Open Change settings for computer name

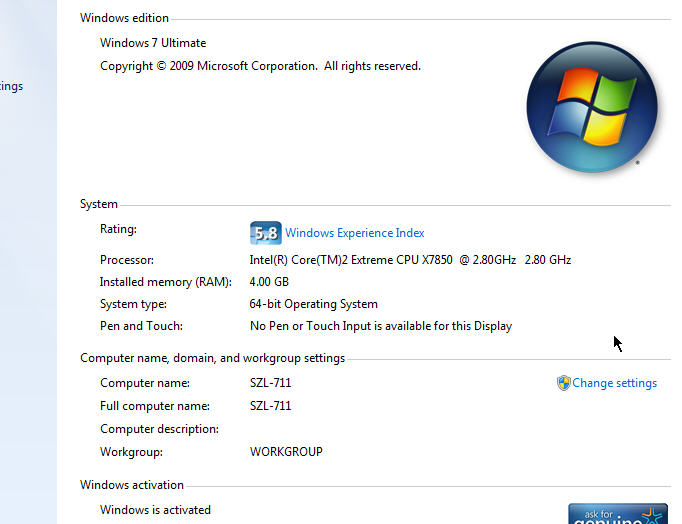click(614, 383)
